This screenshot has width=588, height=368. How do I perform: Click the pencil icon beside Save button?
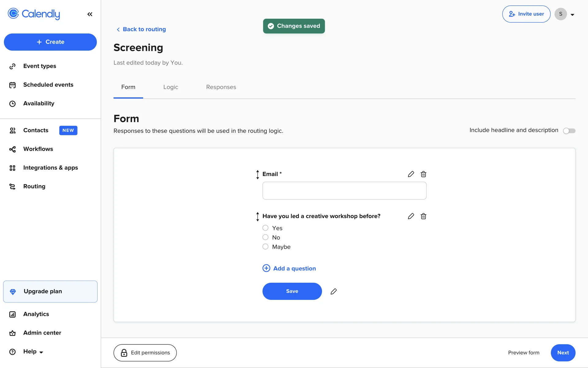coord(334,291)
